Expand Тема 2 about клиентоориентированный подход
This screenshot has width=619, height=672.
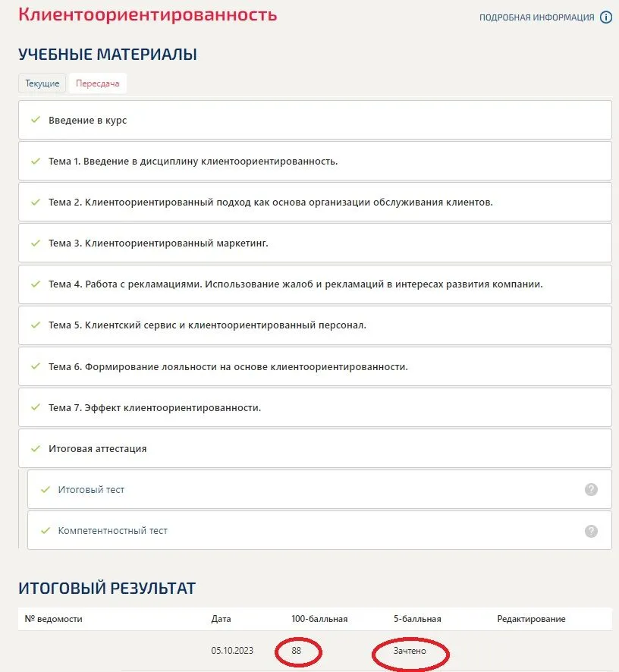click(x=271, y=203)
